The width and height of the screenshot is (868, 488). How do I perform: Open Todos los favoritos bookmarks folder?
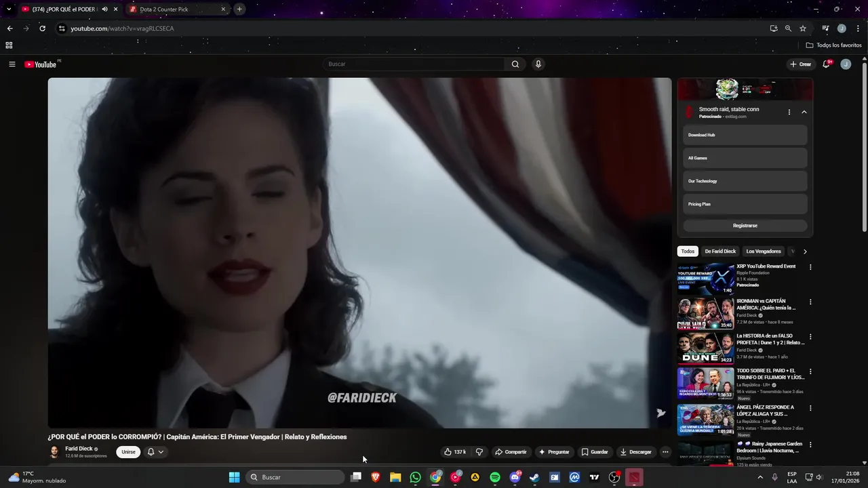click(834, 45)
